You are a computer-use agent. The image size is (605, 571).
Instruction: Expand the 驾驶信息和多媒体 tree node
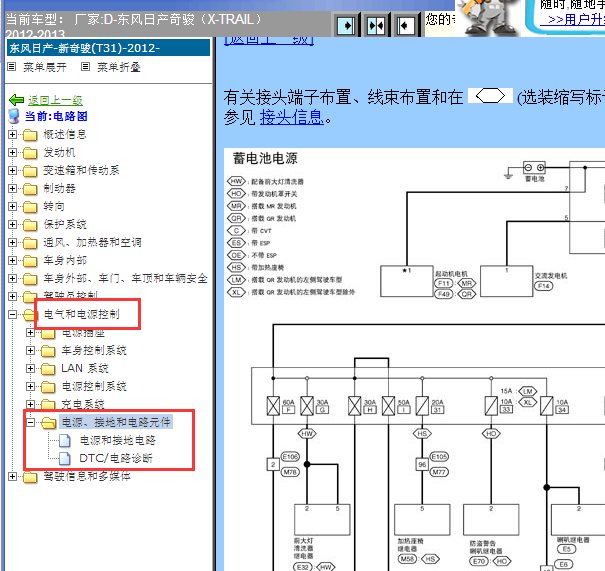pos(12,477)
